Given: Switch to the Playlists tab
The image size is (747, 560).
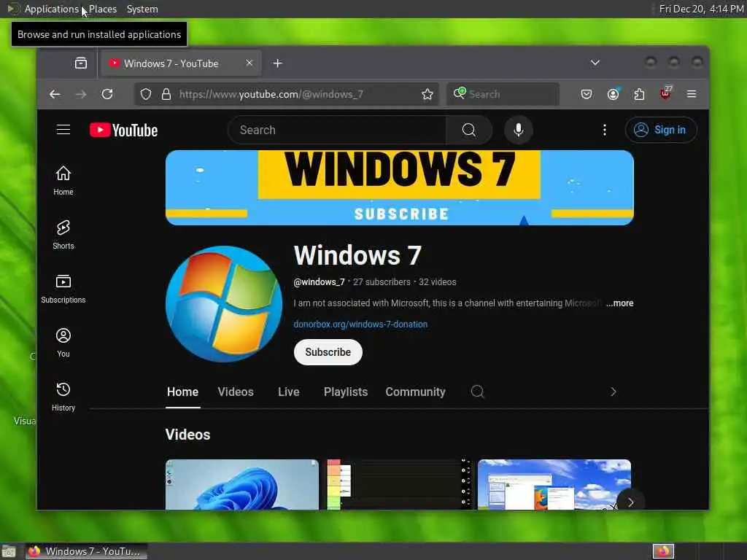Looking at the screenshot, I should (x=346, y=392).
